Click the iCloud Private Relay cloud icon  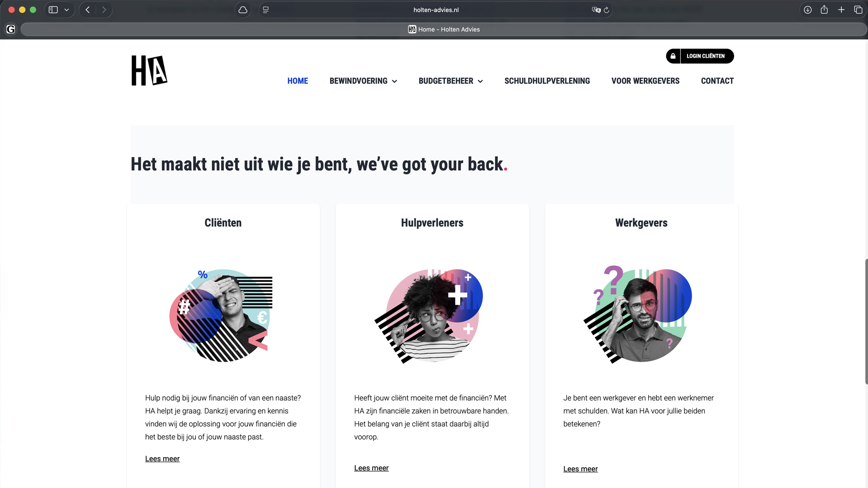tap(243, 9)
